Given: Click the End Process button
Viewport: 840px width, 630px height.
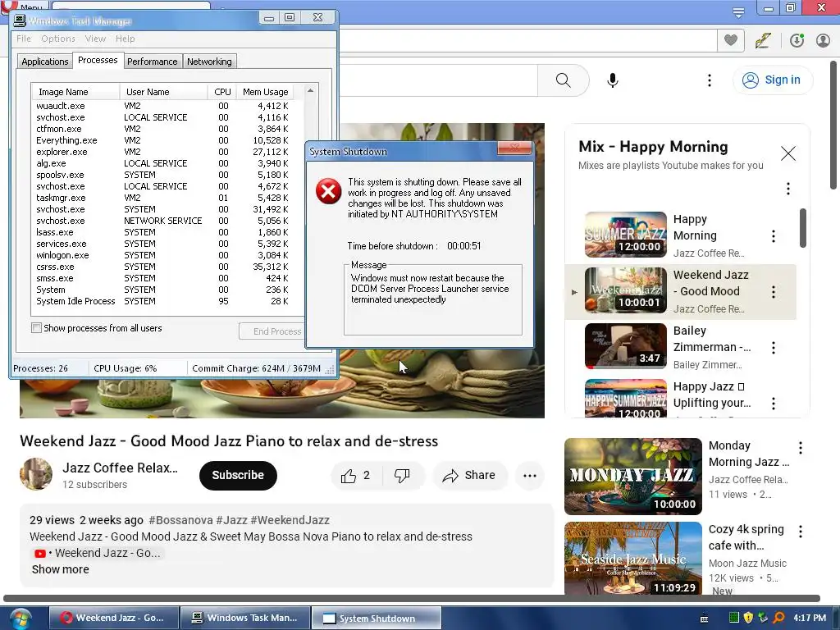Looking at the screenshot, I should (272, 331).
